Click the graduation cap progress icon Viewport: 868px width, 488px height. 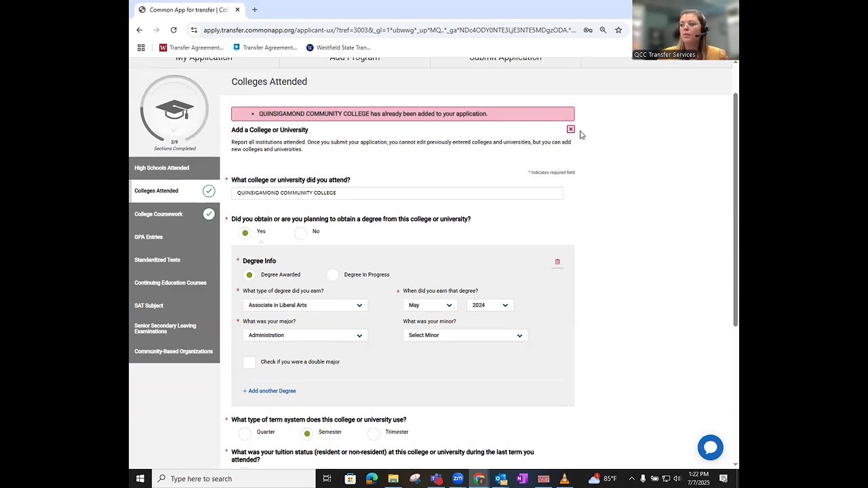click(x=174, y=110)
